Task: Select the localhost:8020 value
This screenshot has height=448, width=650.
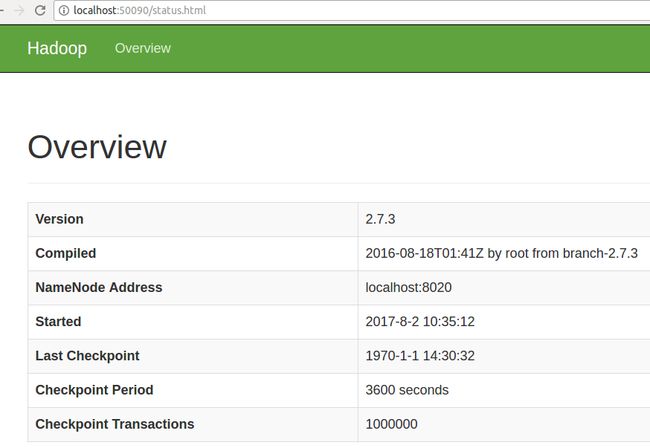Action: pos(408,287)
